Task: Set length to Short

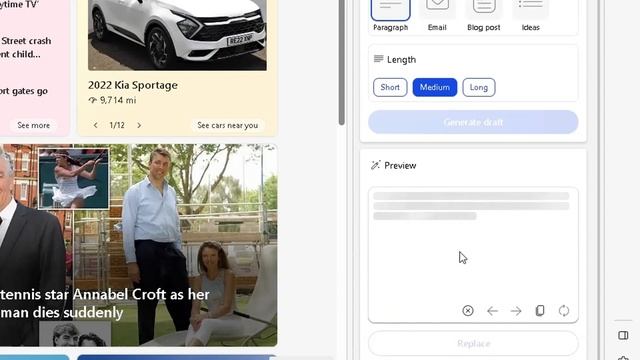Action: click(x=390, y=87)
